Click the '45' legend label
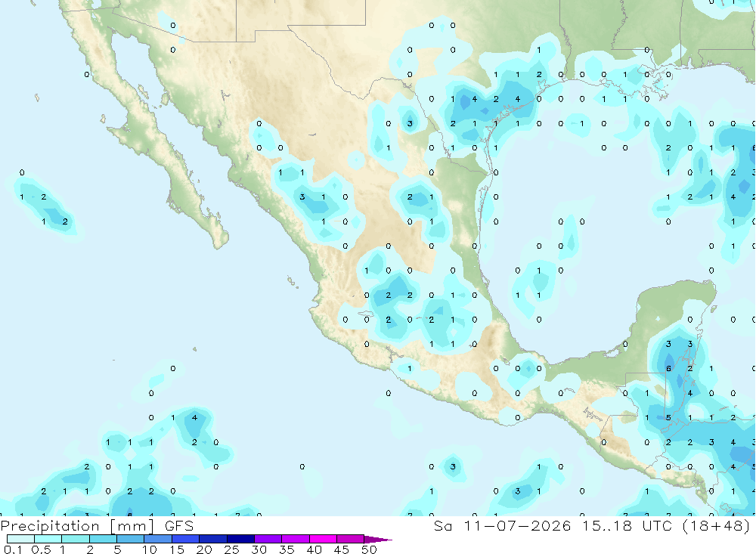 342,549
